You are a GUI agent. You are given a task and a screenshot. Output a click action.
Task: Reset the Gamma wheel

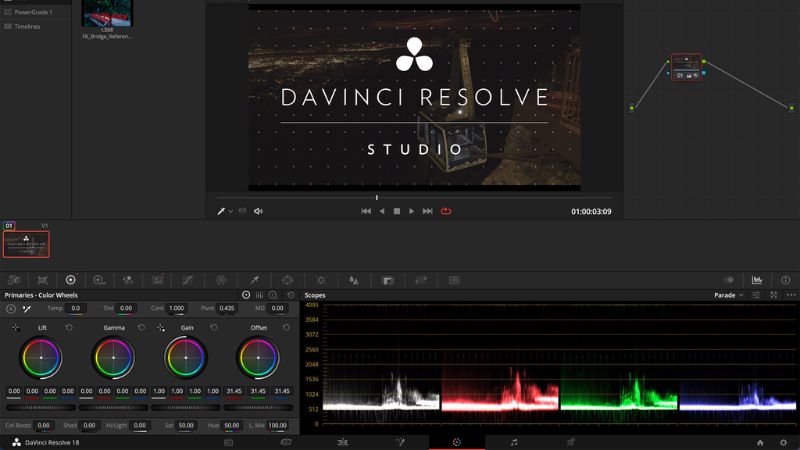coord(141,328)
